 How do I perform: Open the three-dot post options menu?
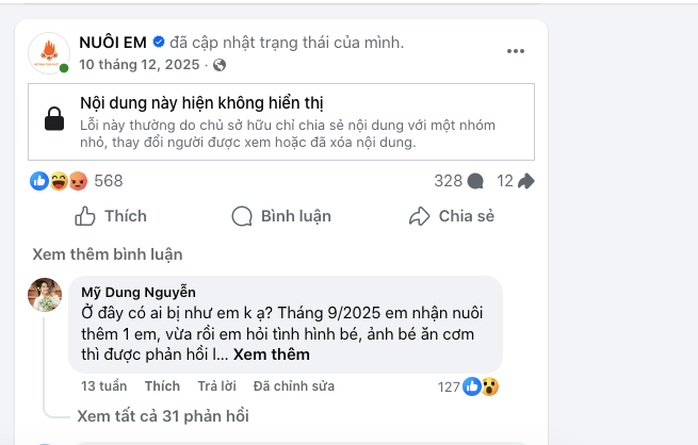515,51
